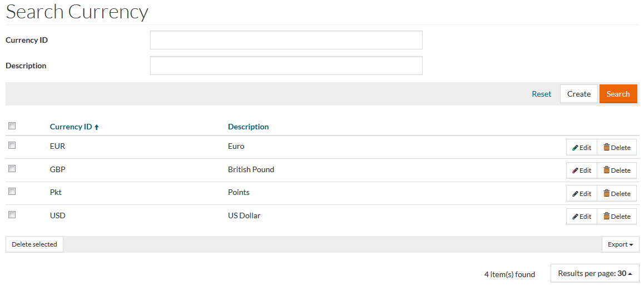
Task: Edit the GBP British Pound currency
Action: (582, 170)
